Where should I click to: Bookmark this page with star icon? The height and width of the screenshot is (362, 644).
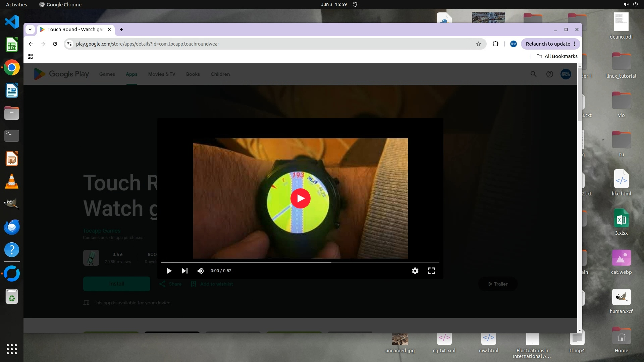[478, 44]
